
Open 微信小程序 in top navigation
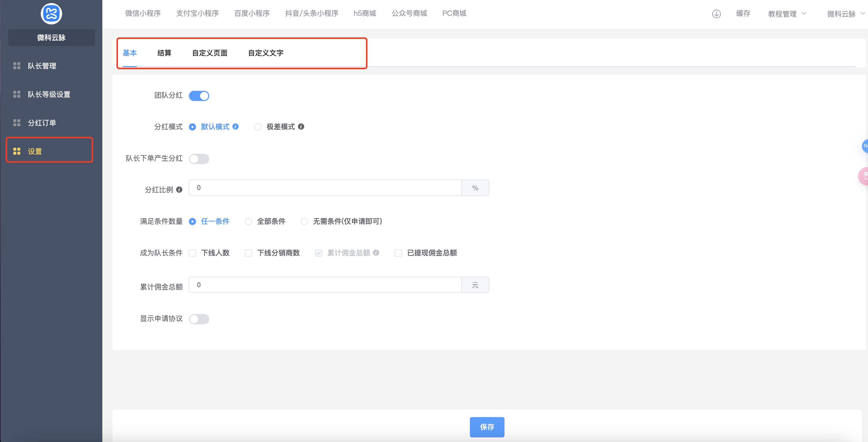click(143, 13)
